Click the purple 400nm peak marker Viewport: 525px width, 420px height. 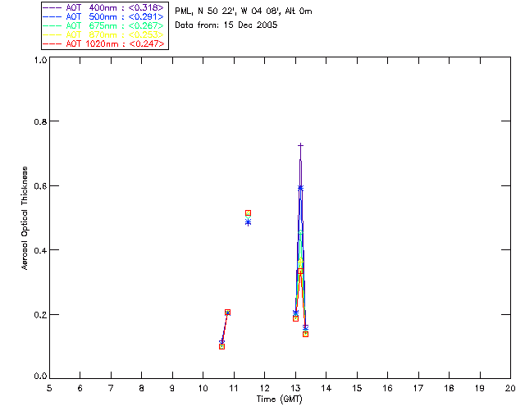click(x=301, y=145)
